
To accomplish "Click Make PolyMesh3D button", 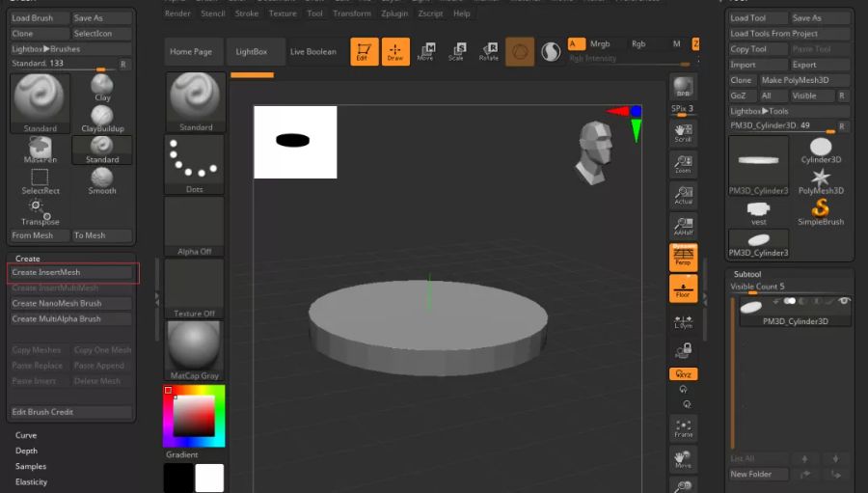I will click(x=803, y=80).
